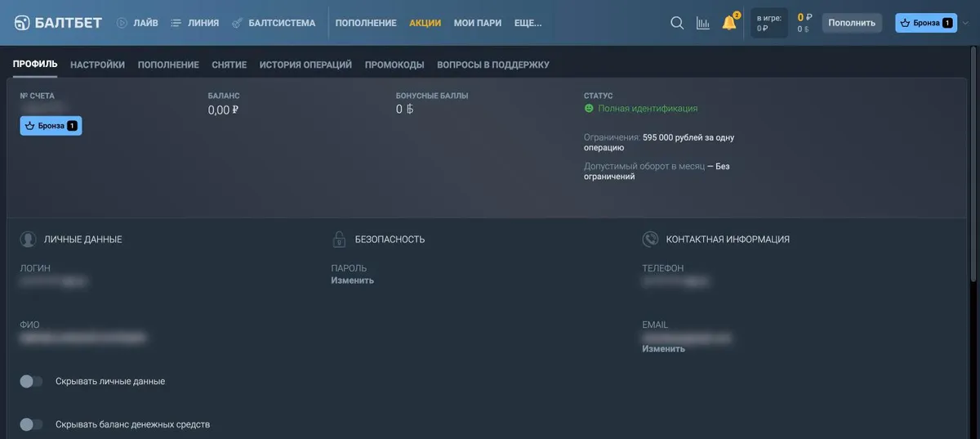980x439 pixels.
Task: Click the Баланс value 0,00 ₽
Action: [223, 110]
